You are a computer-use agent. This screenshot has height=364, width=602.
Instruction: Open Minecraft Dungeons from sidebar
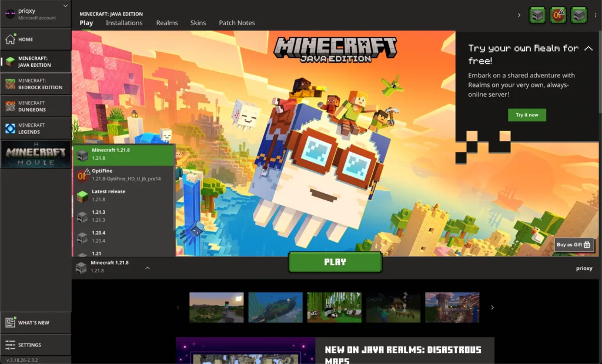click(x=35, y=106)
